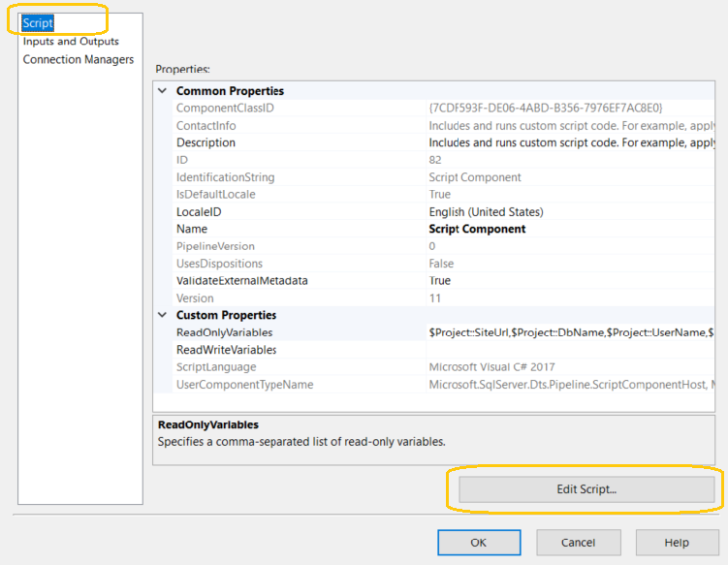Viewport: 728px width, 565px height.
Task: Click the Edit Script button
Action: pyautogui.click(x=586, y=489)
